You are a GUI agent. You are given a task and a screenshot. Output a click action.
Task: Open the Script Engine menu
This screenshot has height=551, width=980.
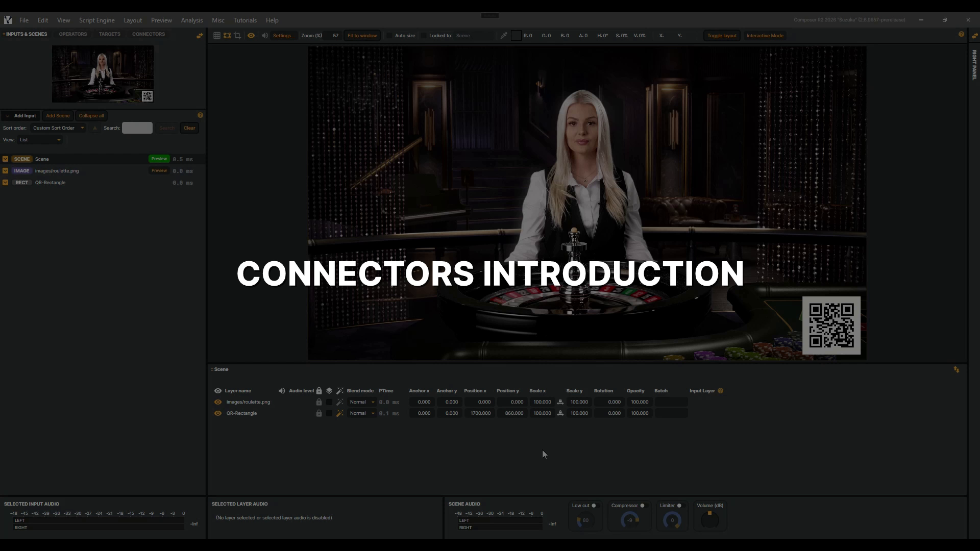pyautogui.click(x=96, y=20)
